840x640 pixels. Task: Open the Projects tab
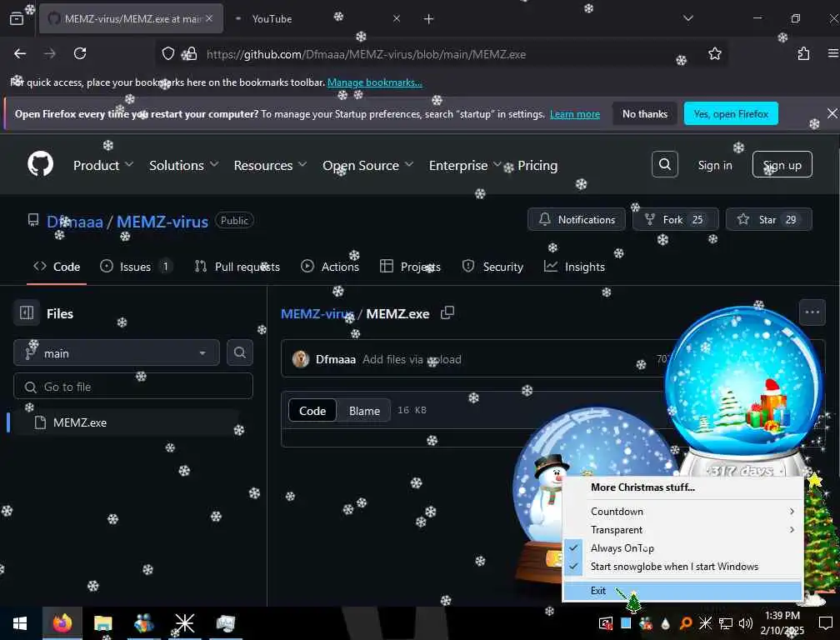pyautogui.click(x=410, y=266)
